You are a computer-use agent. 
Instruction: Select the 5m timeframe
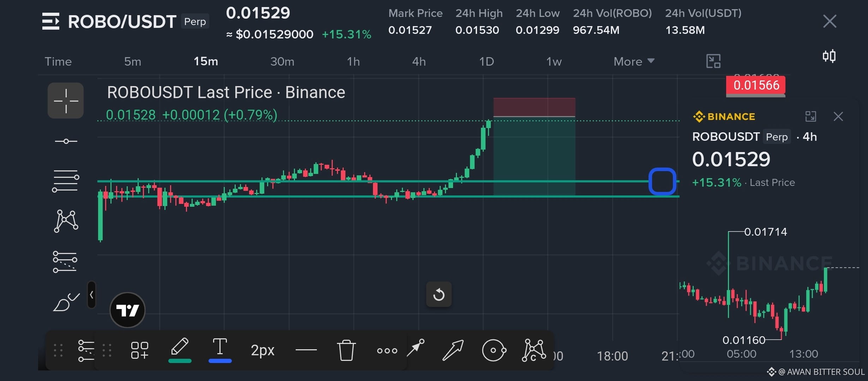point(133,62)
